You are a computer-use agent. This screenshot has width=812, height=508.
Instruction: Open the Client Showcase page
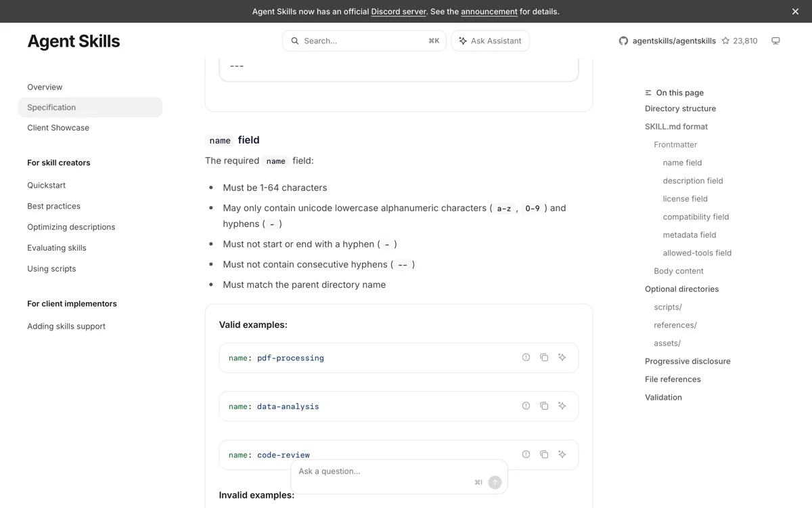coord(58,127)
